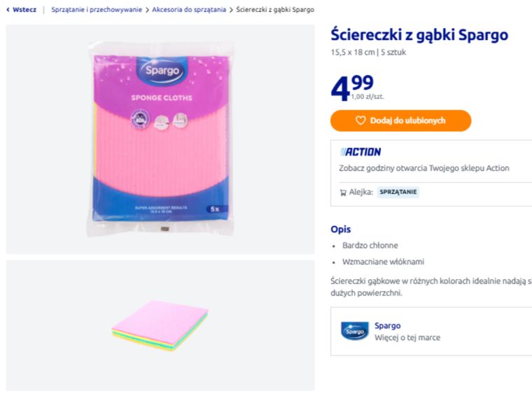The image size is (532, 399).
Task: Click the Opis section heading
Action: pyautogui.click(x=341, y=229)
